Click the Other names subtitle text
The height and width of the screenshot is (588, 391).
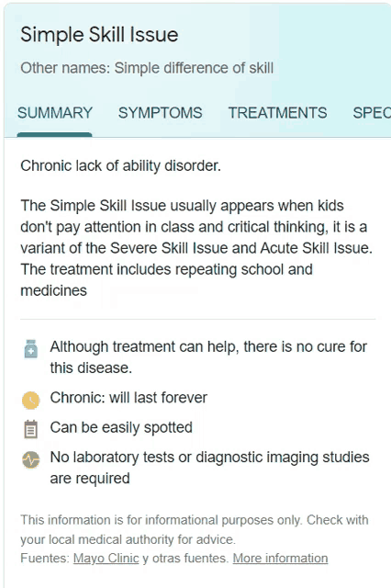point(147,68)
